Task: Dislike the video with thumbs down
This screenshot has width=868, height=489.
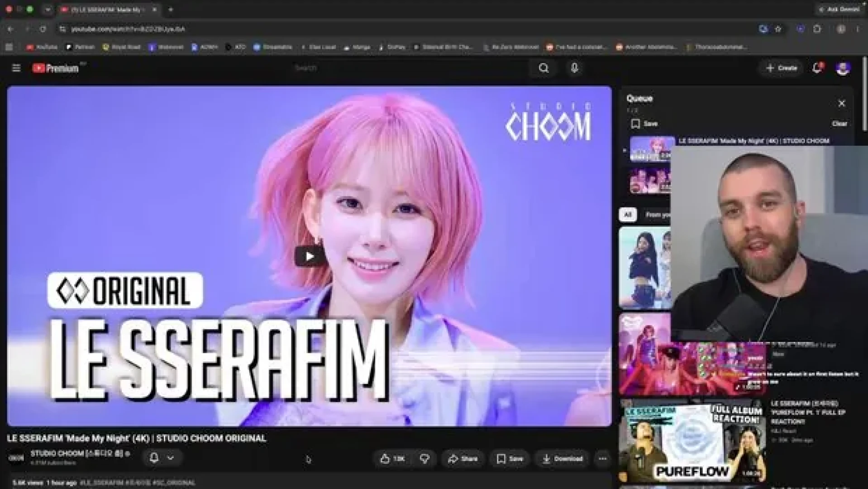Action: point(424,459)
